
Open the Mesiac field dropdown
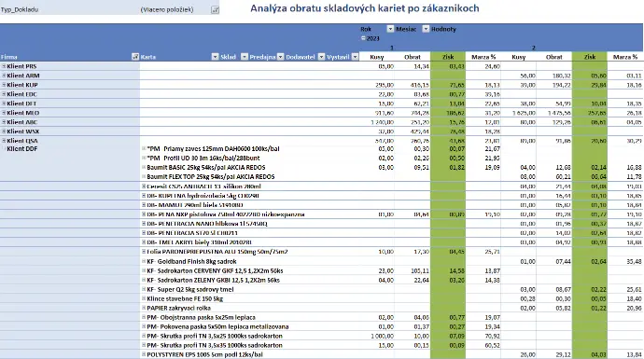point(426,29)
